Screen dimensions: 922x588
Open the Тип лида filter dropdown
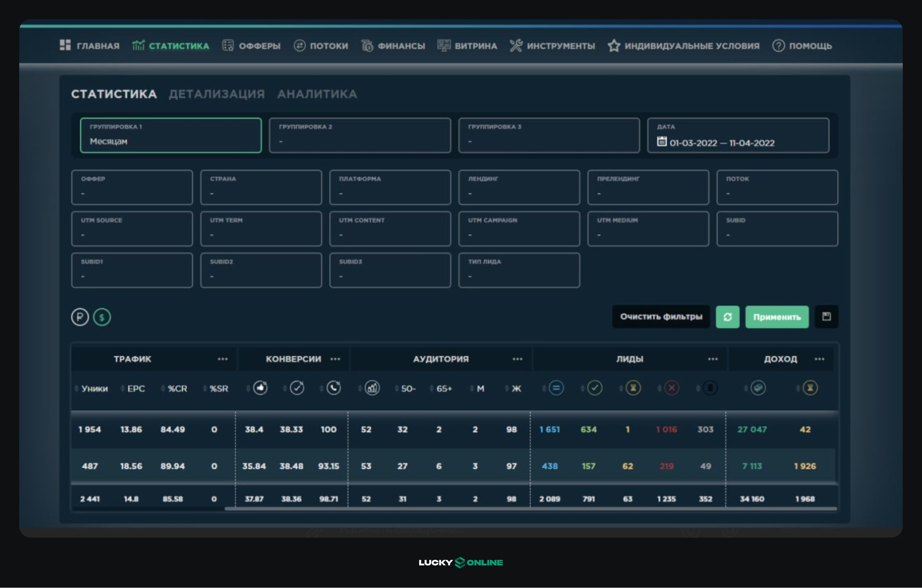pos(519,270)
